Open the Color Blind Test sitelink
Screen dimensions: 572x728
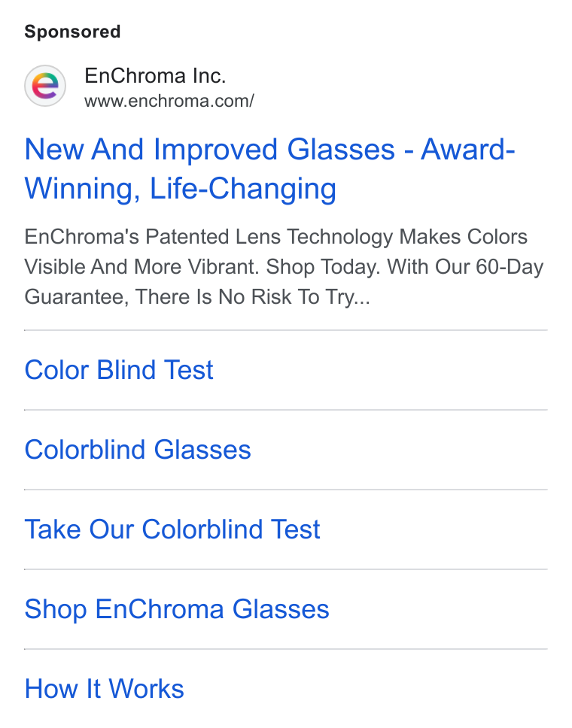pos(119,370)
